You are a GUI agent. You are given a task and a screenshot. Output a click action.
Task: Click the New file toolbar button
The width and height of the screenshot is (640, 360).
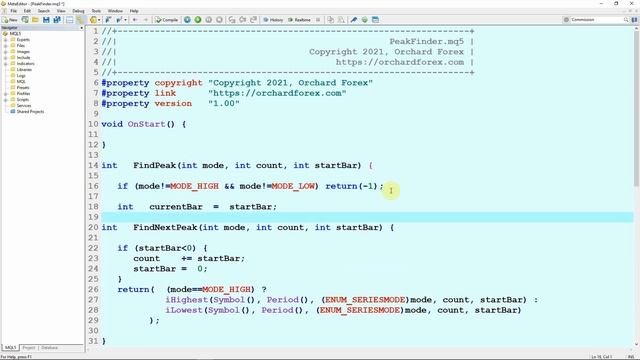click(10, 20)
